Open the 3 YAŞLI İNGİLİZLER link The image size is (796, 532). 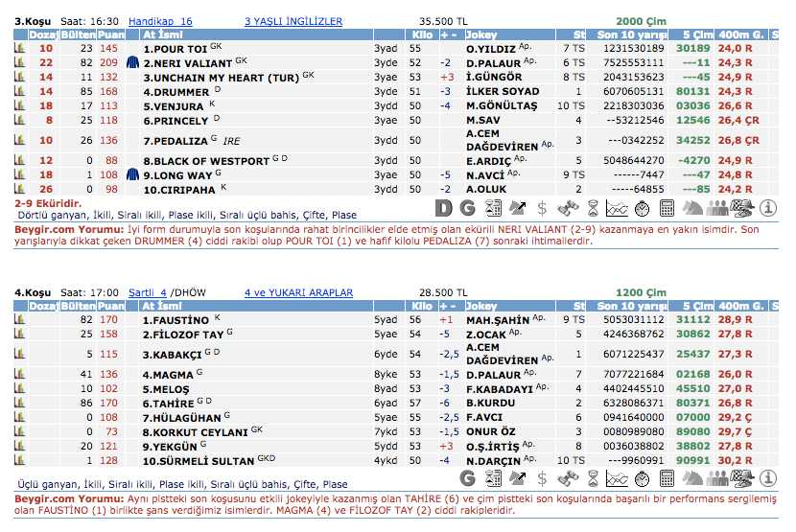pos(293,20)
